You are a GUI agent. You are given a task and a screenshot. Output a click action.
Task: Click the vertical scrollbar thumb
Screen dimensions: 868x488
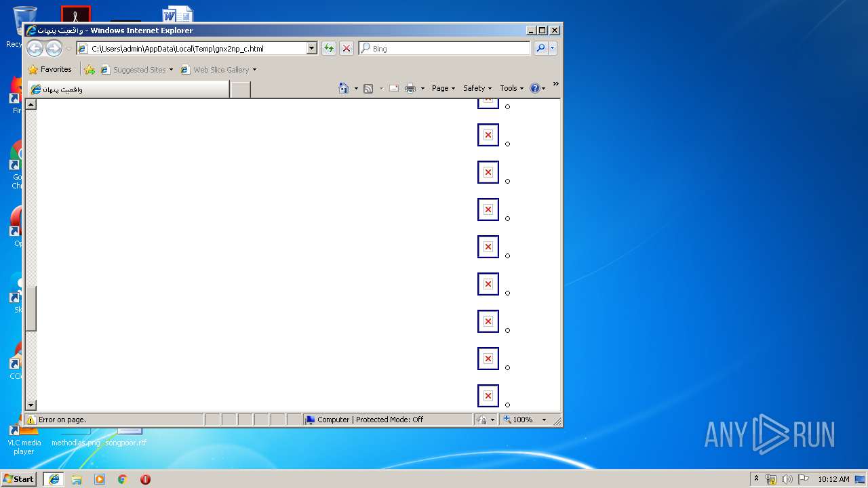point(31,308)
